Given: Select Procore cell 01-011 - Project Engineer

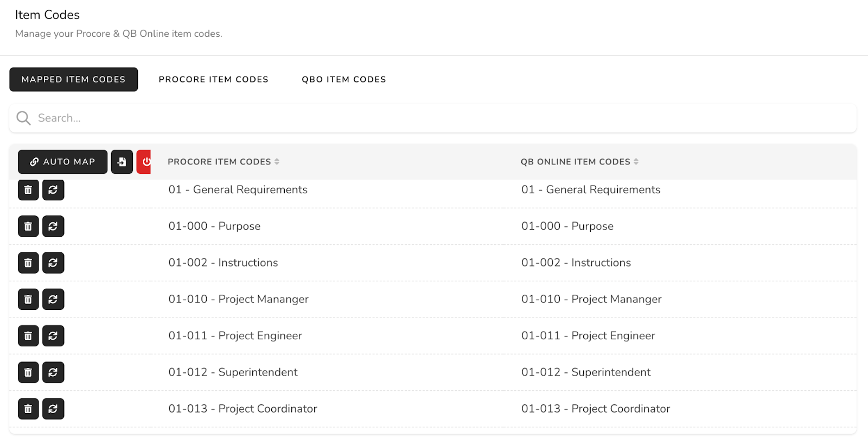Looking at the screenshot, I should click(x=235, y=336).
